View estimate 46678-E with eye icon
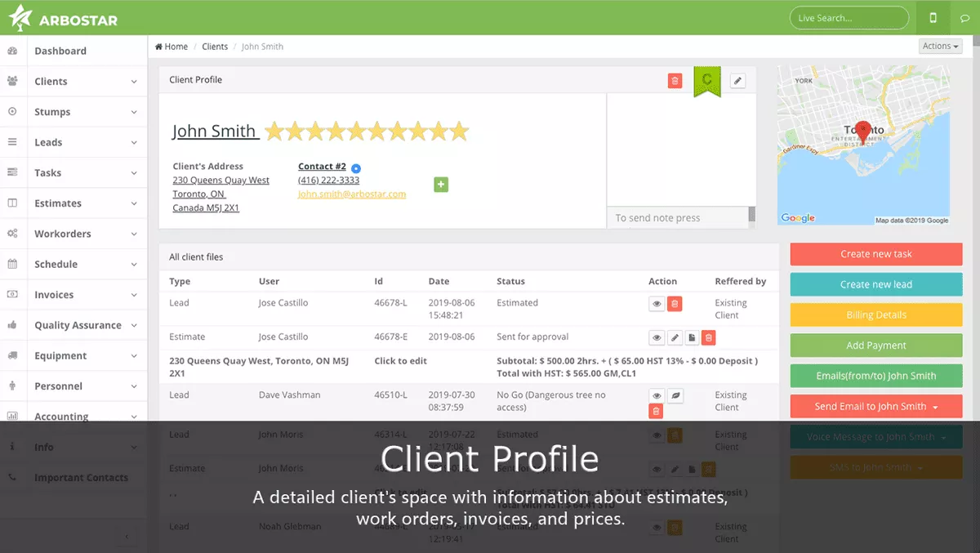Image resolution: width=980 pixels, height=553 pixels. [657, 337]
